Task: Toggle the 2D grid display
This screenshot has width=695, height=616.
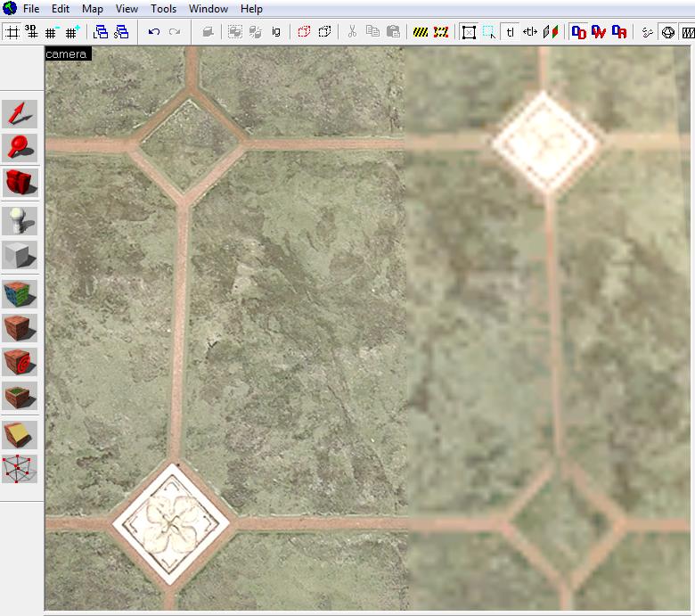Action: point(12,32)
